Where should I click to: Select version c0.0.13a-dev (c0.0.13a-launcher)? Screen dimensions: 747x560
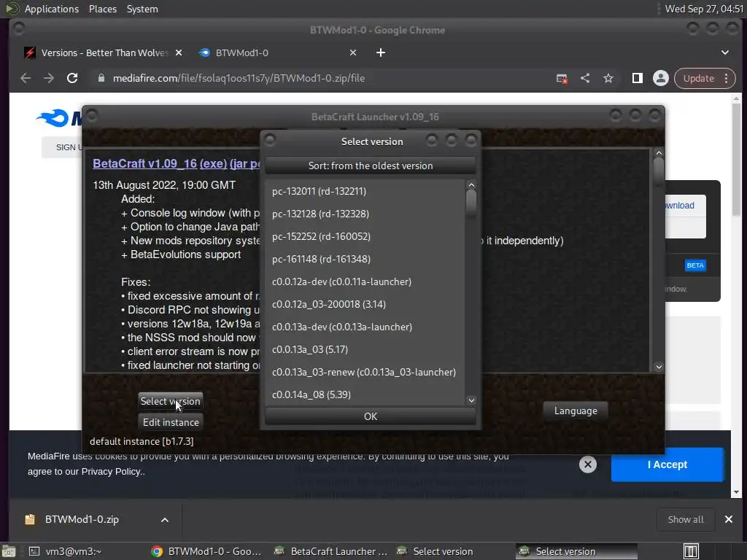tap(365, 327)
